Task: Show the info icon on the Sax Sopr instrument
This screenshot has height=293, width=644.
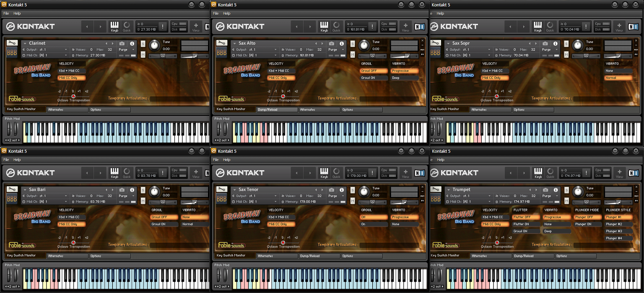Action: pos(555,44)
